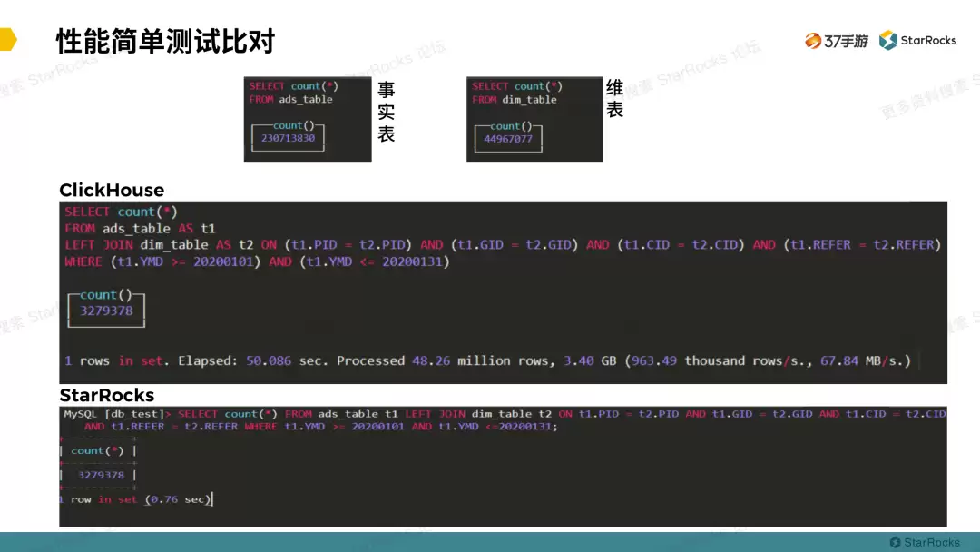Click the yellow hexagon bullet beside the title
This screenshot has height=552, width=980.
(x=8, y=39)
